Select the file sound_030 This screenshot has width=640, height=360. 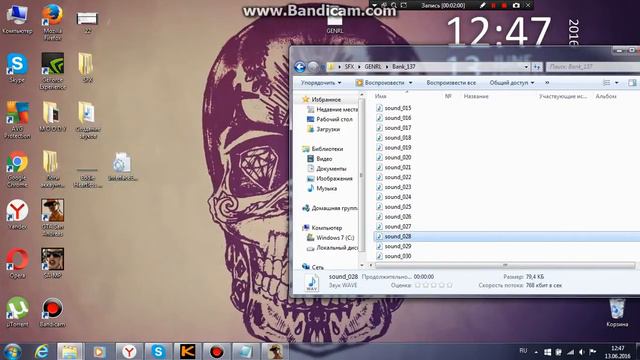pyautogui.click(x=393, y=256)
